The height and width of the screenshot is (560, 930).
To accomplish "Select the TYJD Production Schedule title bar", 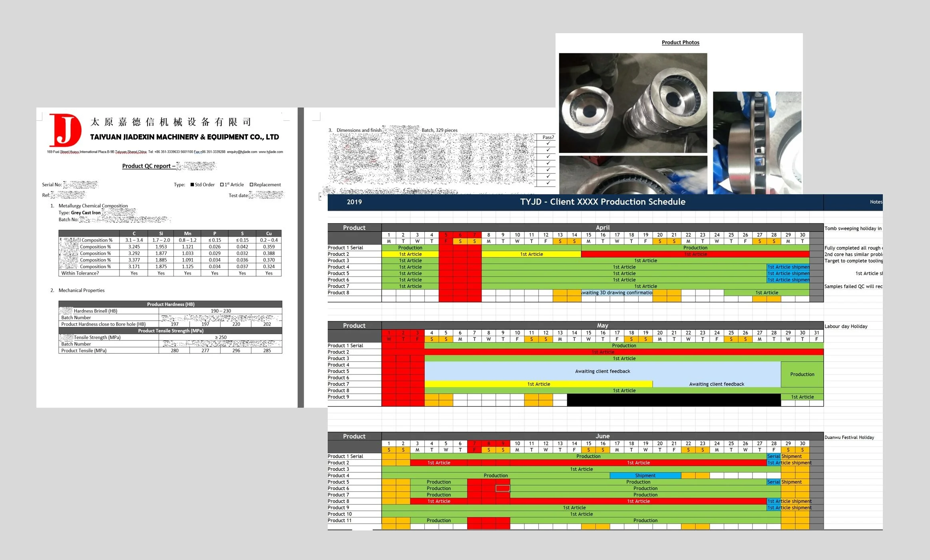I will pyautogui.click(x=602, y=202).
